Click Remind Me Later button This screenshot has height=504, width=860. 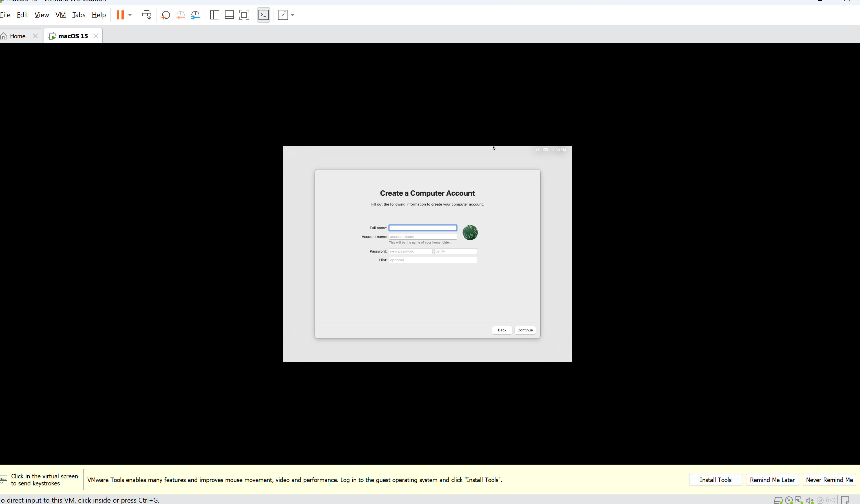coord(772,480)
